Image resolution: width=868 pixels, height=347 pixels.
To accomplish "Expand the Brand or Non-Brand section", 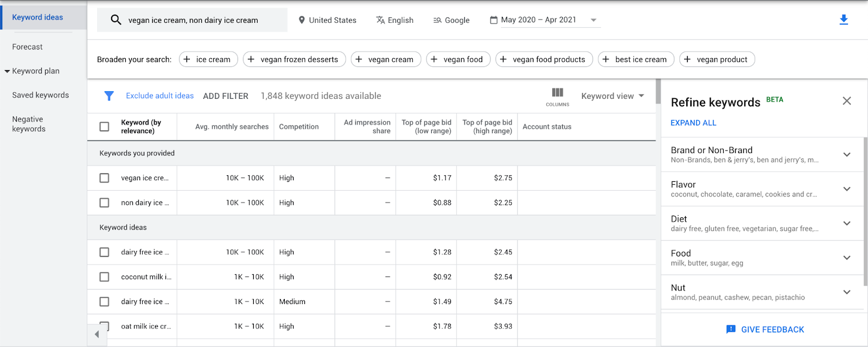I will point(847,155).
